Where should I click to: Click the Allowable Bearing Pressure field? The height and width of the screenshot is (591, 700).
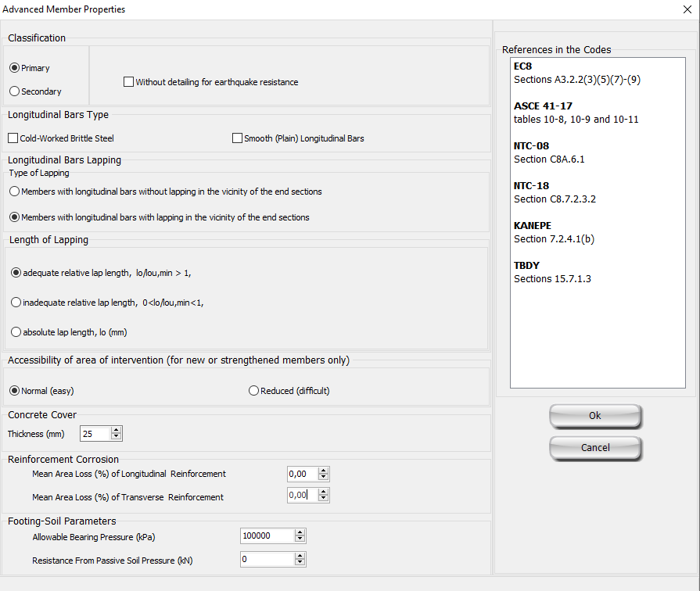[x=267, y=535]
